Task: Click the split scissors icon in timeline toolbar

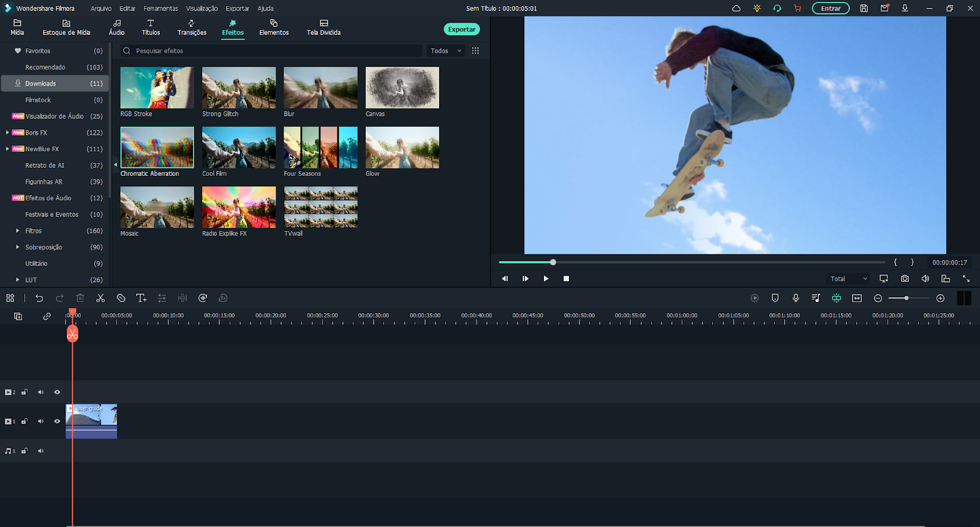Action: click(100, 298)
